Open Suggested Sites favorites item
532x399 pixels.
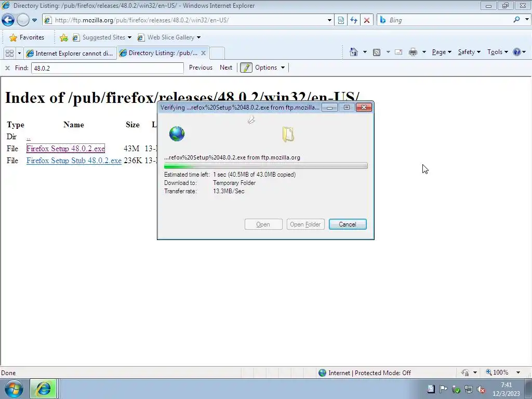(101, 37)
